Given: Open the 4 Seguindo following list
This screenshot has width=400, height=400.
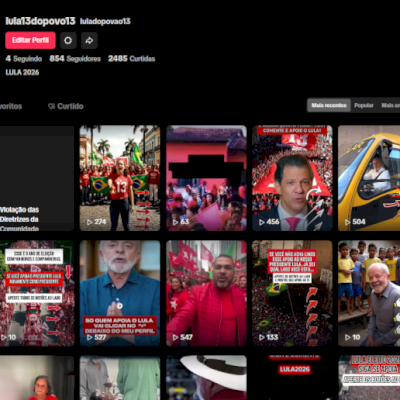Looking at the screenshot, I should tap(24, 59).
